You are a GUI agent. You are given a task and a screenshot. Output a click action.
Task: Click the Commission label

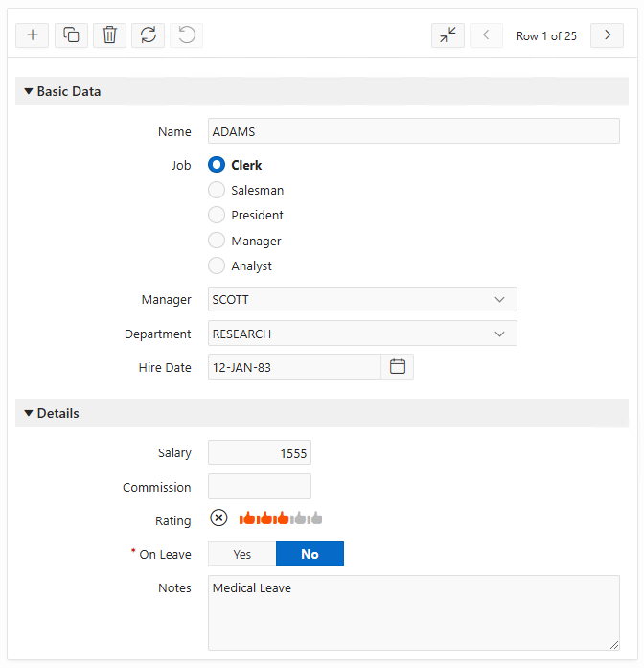tap(157, 488)
